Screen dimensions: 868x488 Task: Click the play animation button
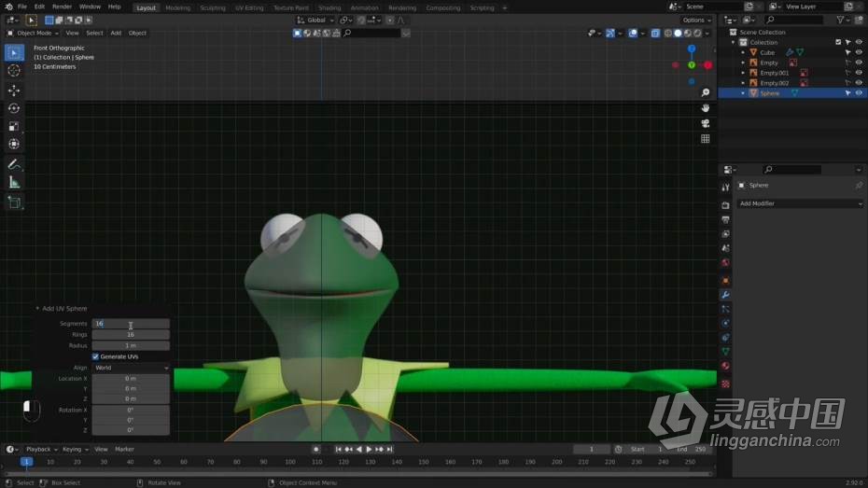coord(369,449)
